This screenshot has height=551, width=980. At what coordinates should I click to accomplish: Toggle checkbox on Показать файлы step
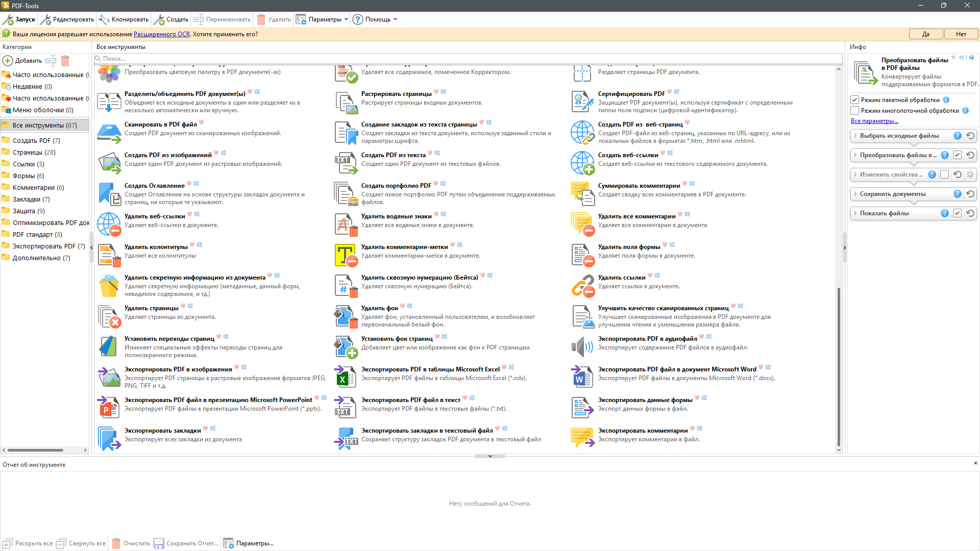pos(958,213)
